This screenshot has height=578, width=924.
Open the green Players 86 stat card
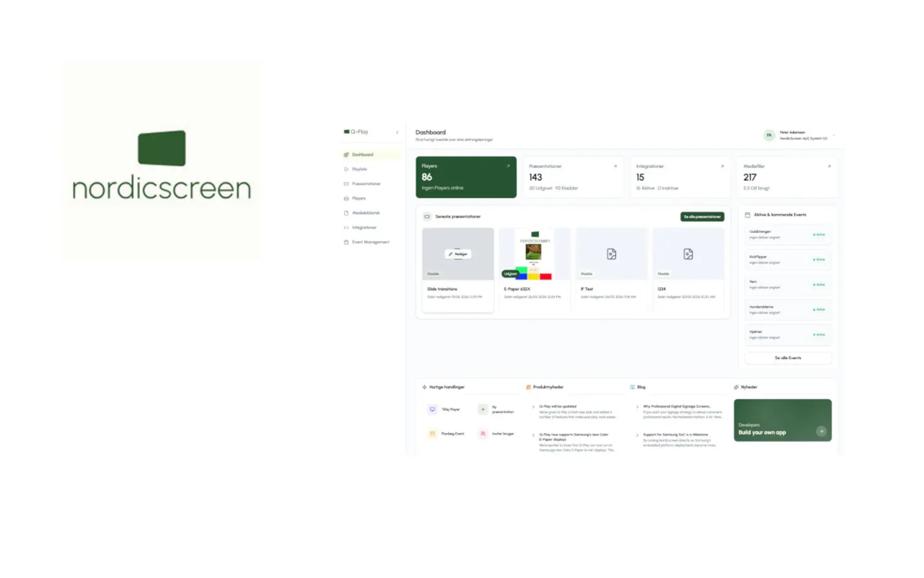coord(466,177)
